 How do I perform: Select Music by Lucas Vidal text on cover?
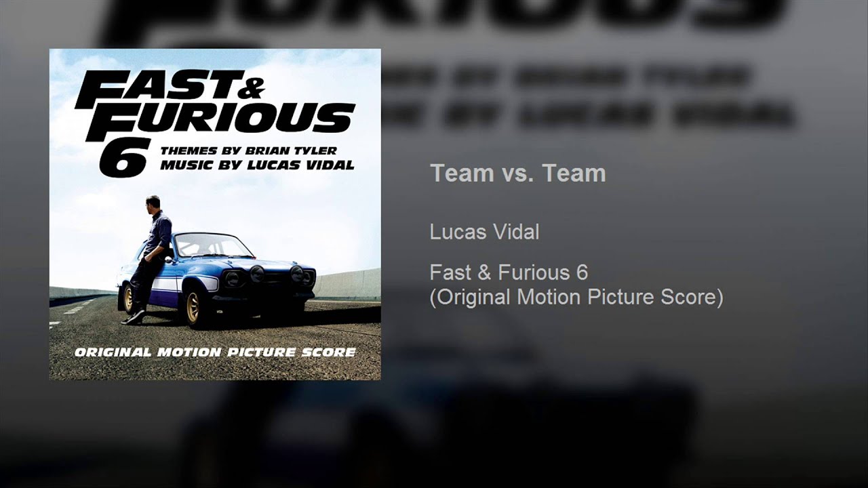256,165
